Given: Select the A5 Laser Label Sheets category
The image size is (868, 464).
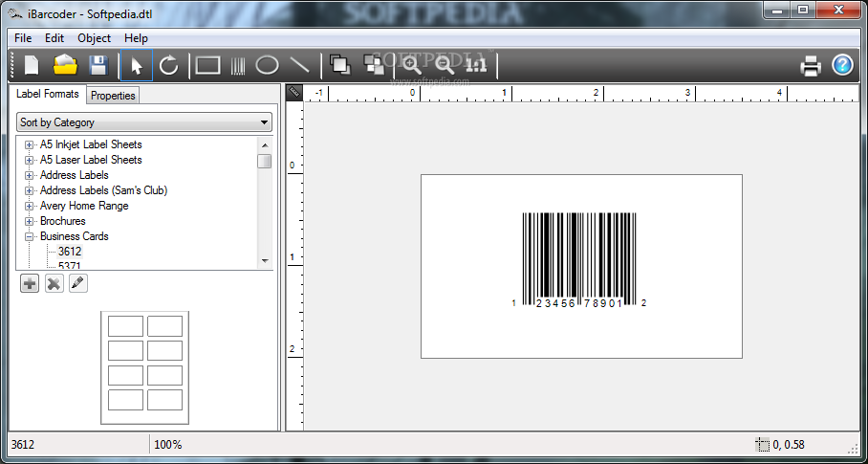Looking at the screenshot, I should click(91, 160).
